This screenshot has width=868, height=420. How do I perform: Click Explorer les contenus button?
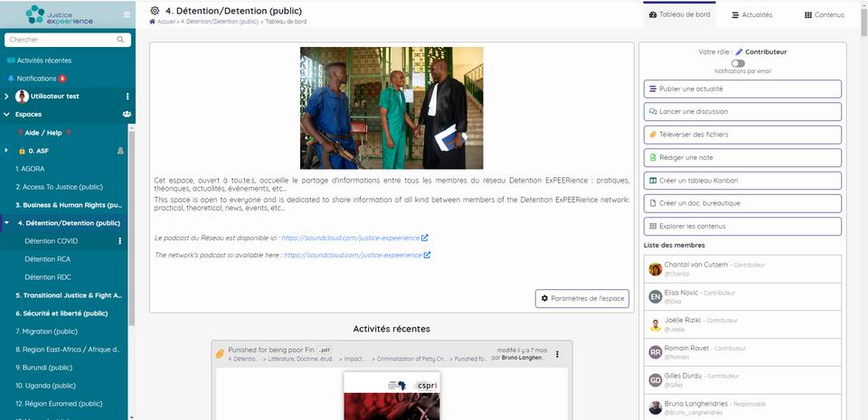coord(742,226)
